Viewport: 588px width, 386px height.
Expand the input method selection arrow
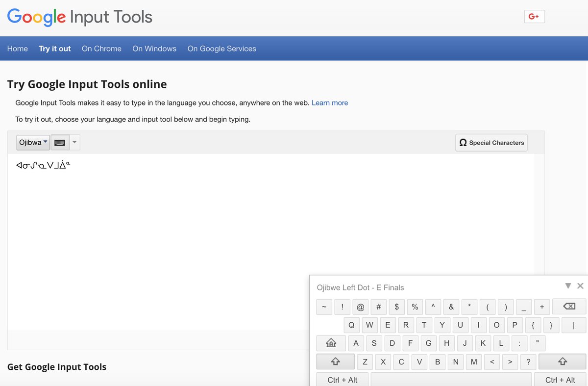(x=74, y=142)
